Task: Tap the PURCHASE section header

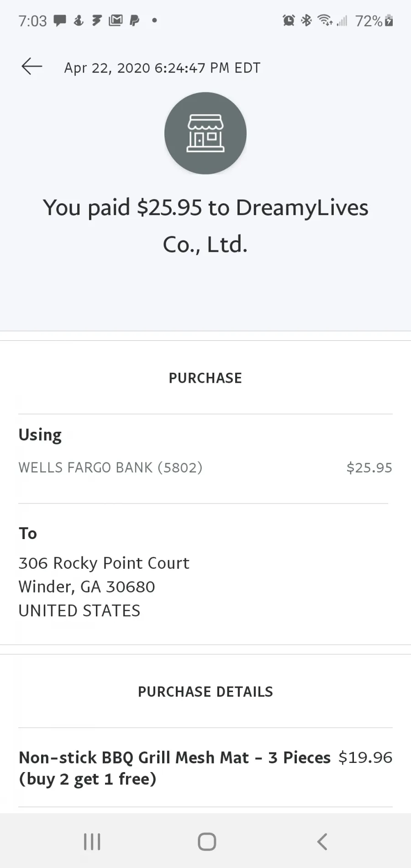Action: [x=205, y=378]
